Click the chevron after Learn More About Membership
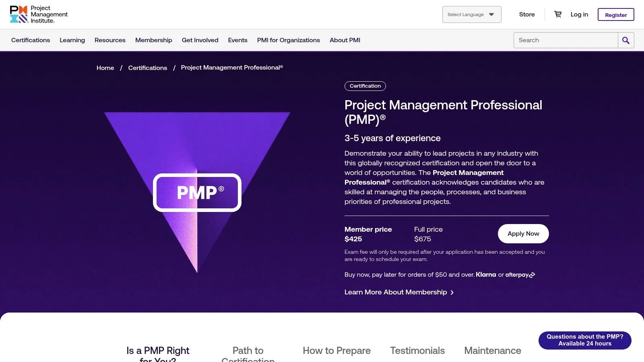The image size is (644, 362). [452, 293]
